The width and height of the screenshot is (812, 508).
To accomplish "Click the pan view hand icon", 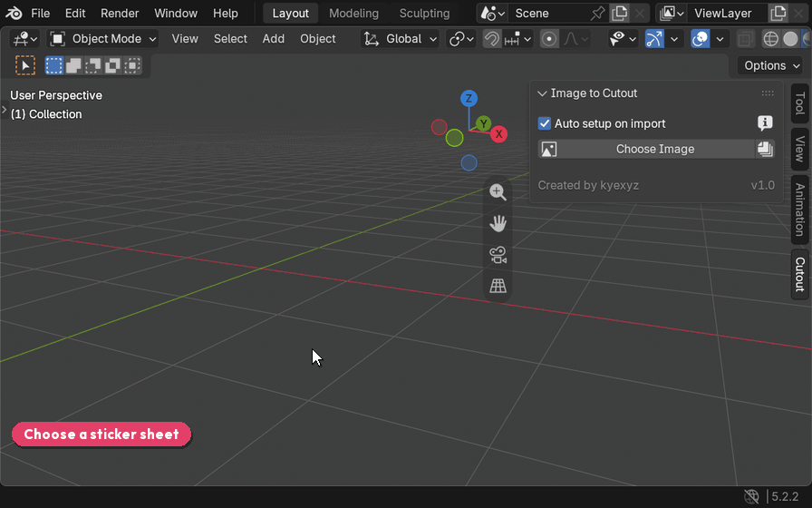I will 498,223.
